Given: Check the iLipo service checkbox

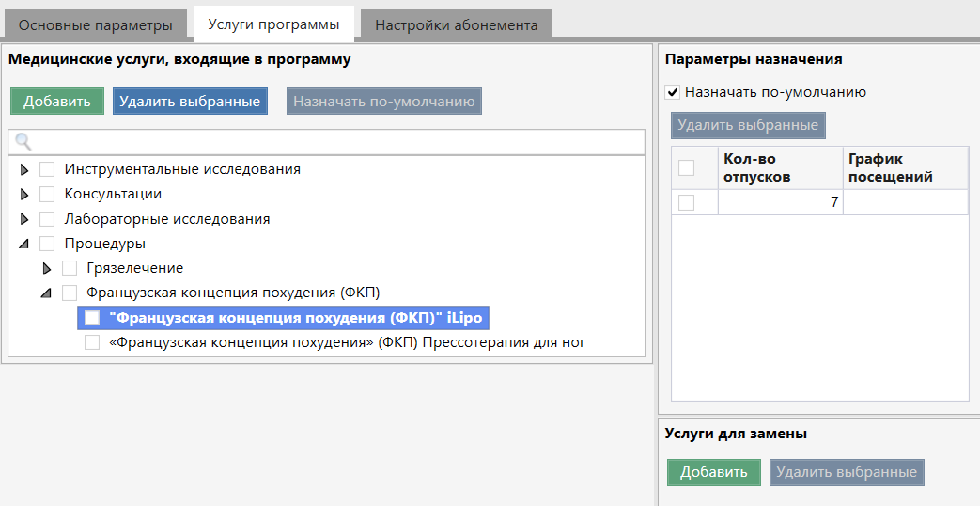Looking at the screenshot, I should click(92, 318).
